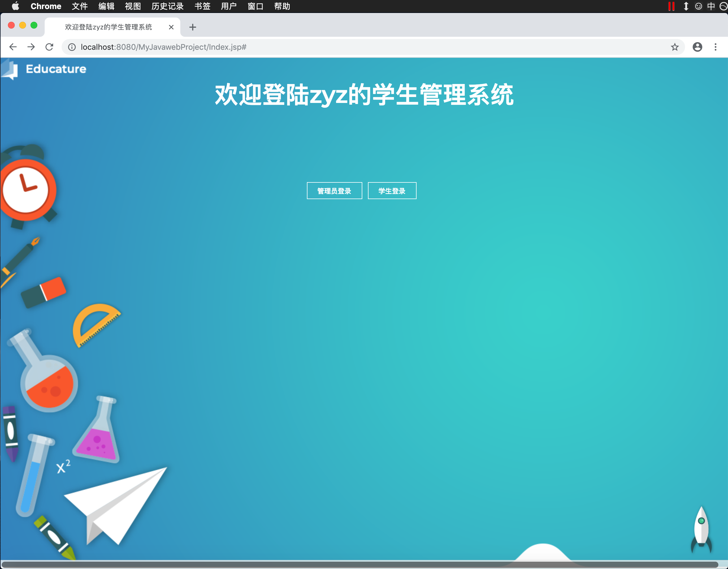This screenshot has height=569, width=728.
Task: Click the 学生登录 button
Action: click(x=392, y=191)
